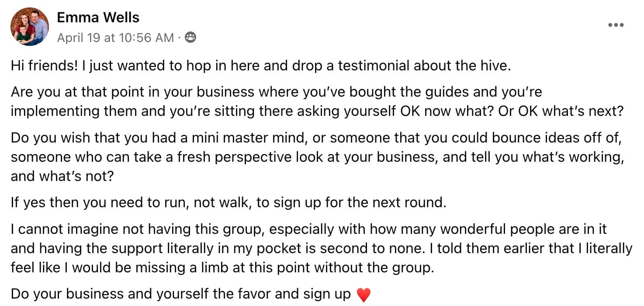The image size is (644, 306).
Task: Open the three-dot post options menu
Action: 616,25
